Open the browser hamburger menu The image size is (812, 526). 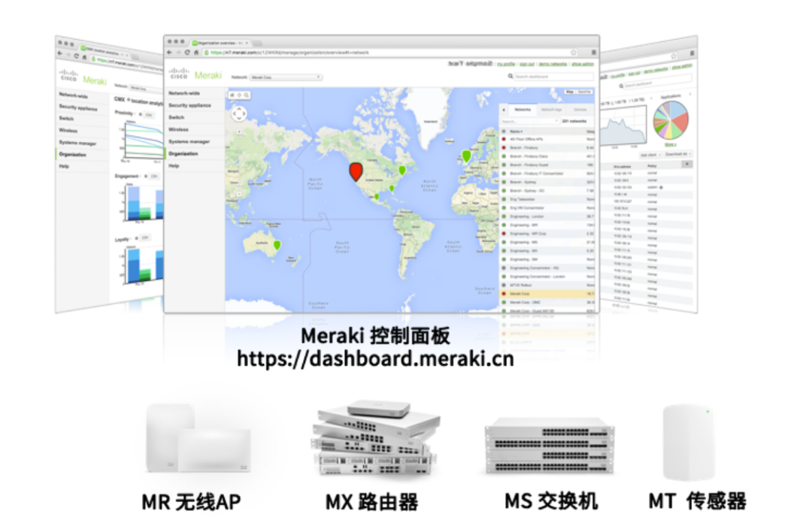(x=593, y=53)
